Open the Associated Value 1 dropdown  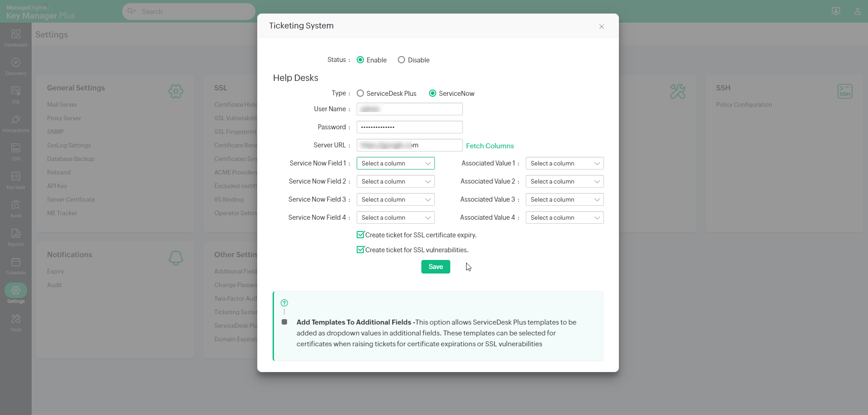[565, 163]
